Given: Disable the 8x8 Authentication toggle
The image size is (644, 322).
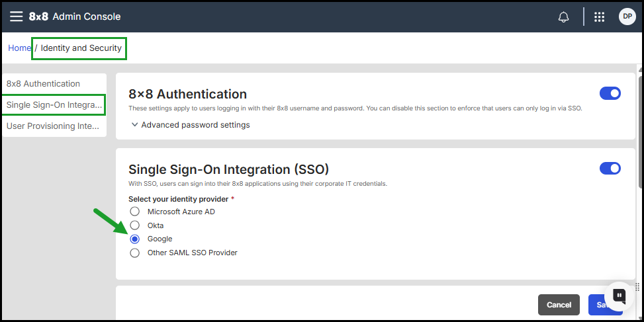Looking at the screenshot, I should [610, 93].
